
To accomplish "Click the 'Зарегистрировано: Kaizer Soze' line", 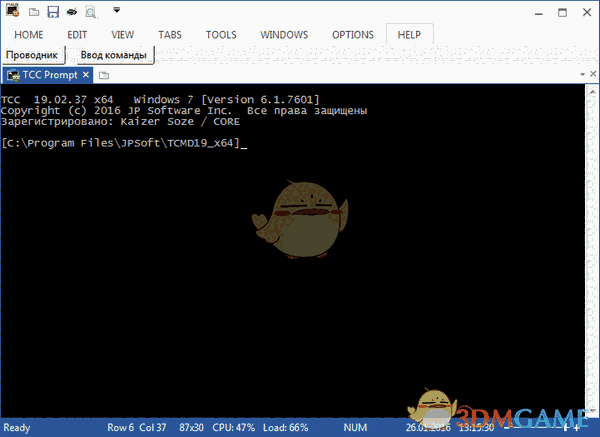I will (x=120, y=122).
